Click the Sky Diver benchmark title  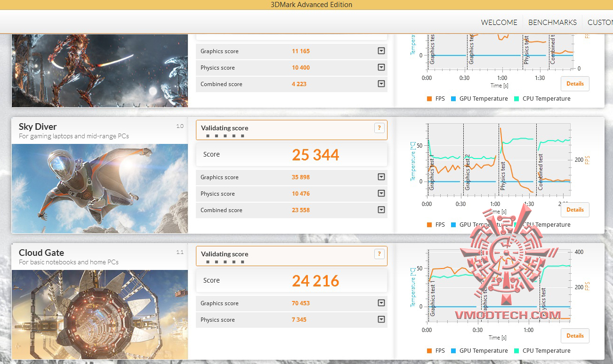(38, 127)
